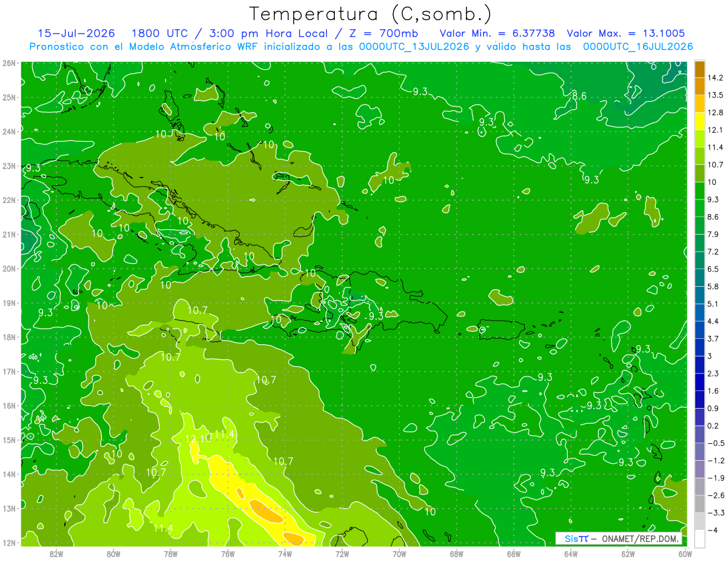Click the '-4' legend value
Viewport: 728px width, 562px height.
[712, 530]
